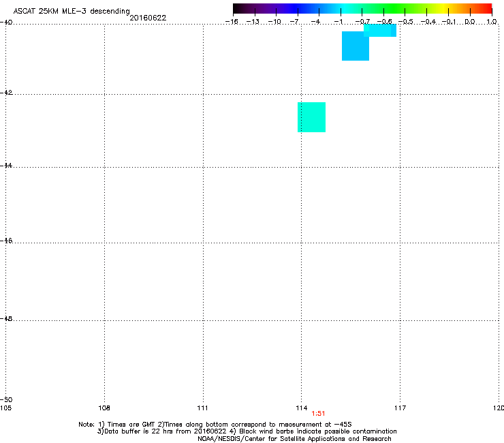This screenshot has height=443, width=504.
Task: Click the -0.4 label on the color scale
Action: click(428, 22)
